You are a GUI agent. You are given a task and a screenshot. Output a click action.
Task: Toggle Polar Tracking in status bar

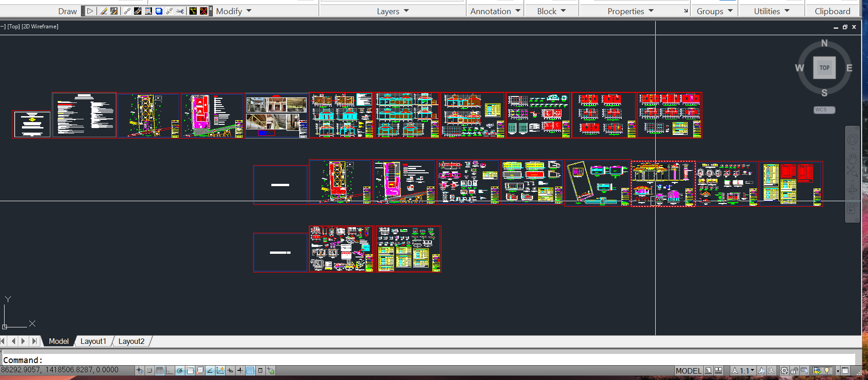point(180,370)
